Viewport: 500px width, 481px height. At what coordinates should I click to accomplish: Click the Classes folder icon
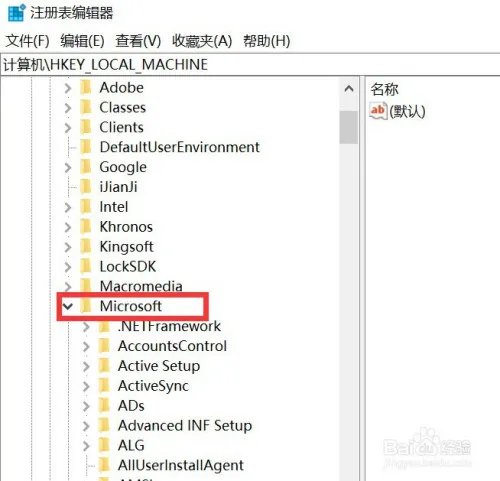point(86,107)
